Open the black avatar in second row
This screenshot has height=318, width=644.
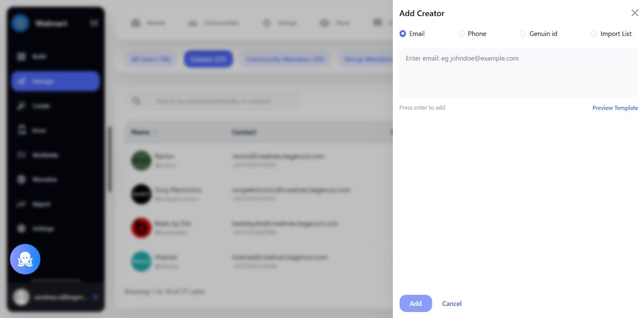[x=141, y=194]
